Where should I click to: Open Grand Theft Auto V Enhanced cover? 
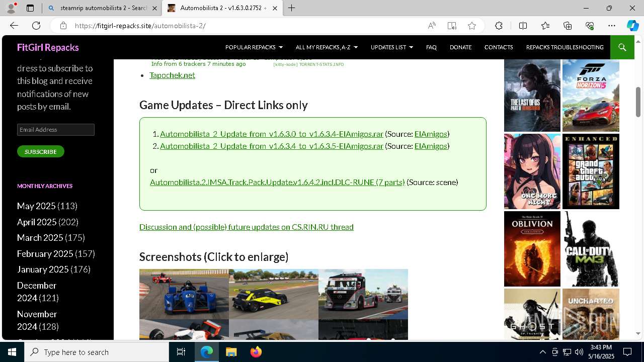pos(591,171)
